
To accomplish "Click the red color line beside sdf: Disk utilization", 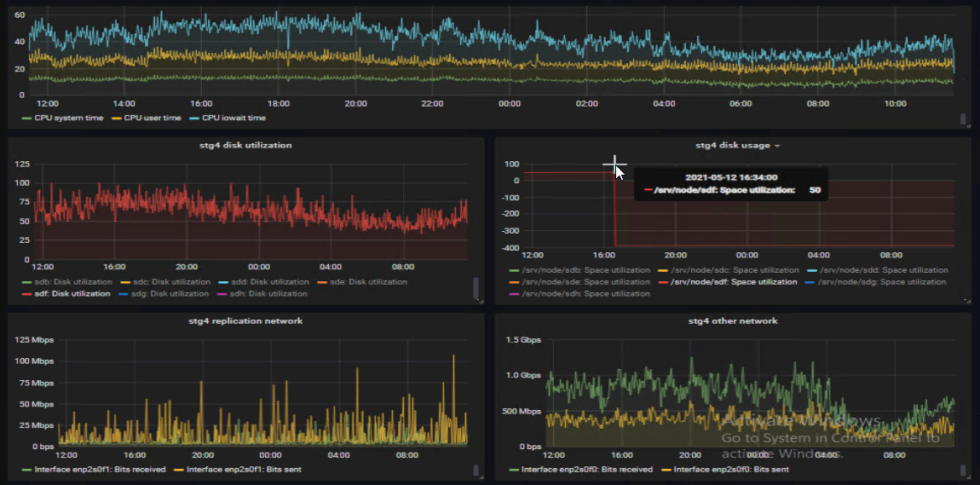I will tap(26, 293).
